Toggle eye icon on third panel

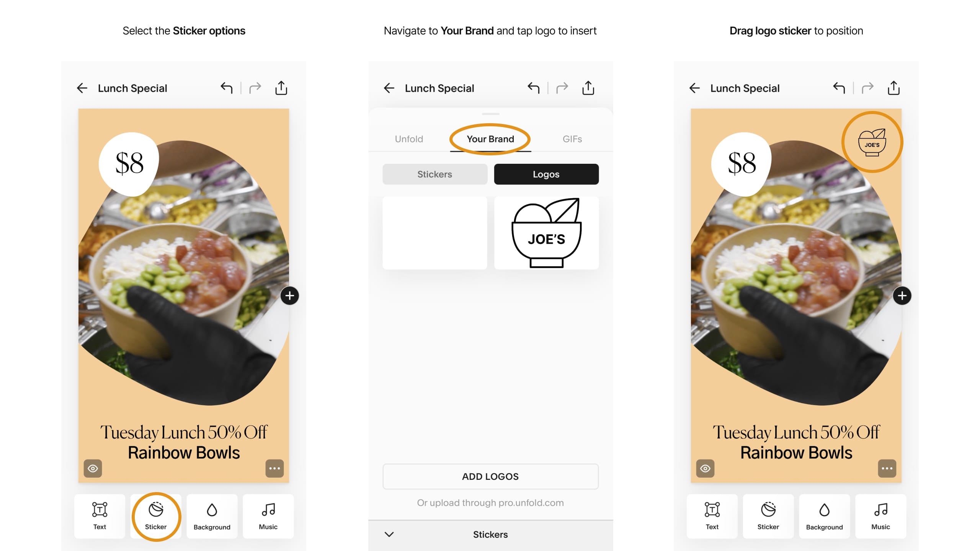click(x=706, y=469)
